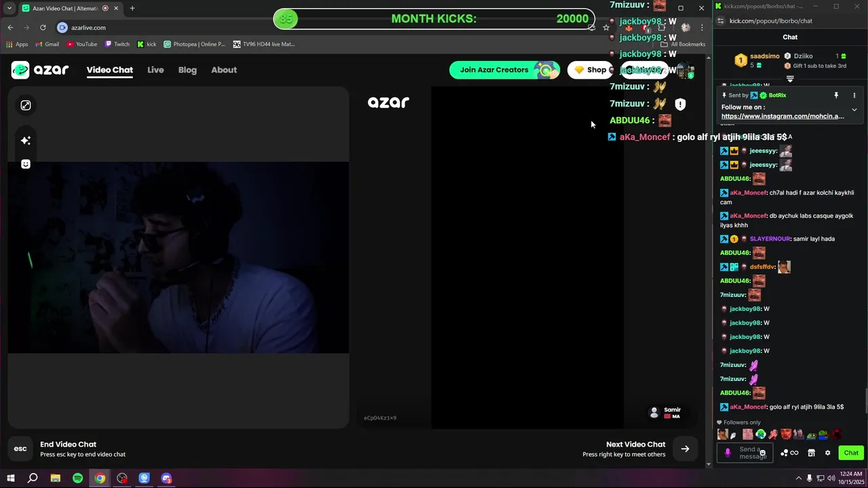Open the Twitch bookmark

[x=117, y=44]
